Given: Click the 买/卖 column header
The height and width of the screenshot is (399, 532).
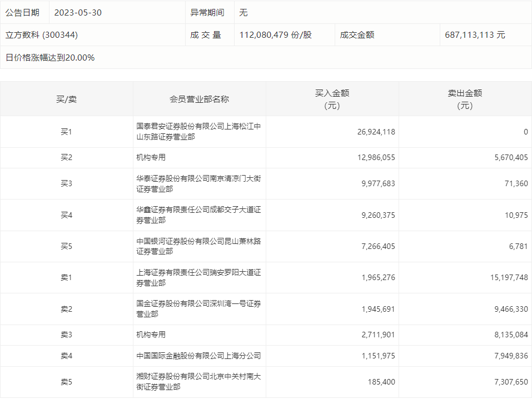Looking at the screenshot, I should [67, 99].
